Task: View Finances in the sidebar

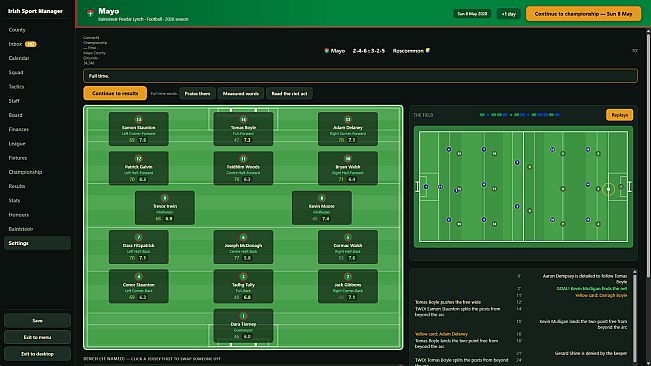Action: [x=37, y=129]
